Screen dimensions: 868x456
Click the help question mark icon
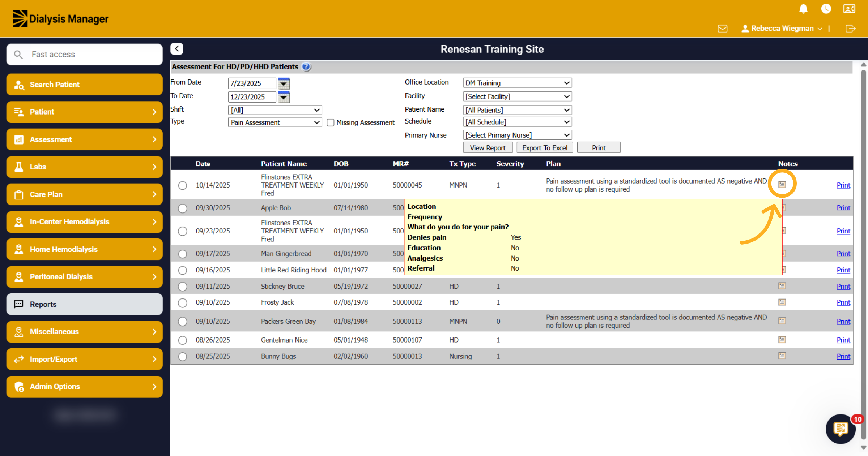tap(306, 67)
